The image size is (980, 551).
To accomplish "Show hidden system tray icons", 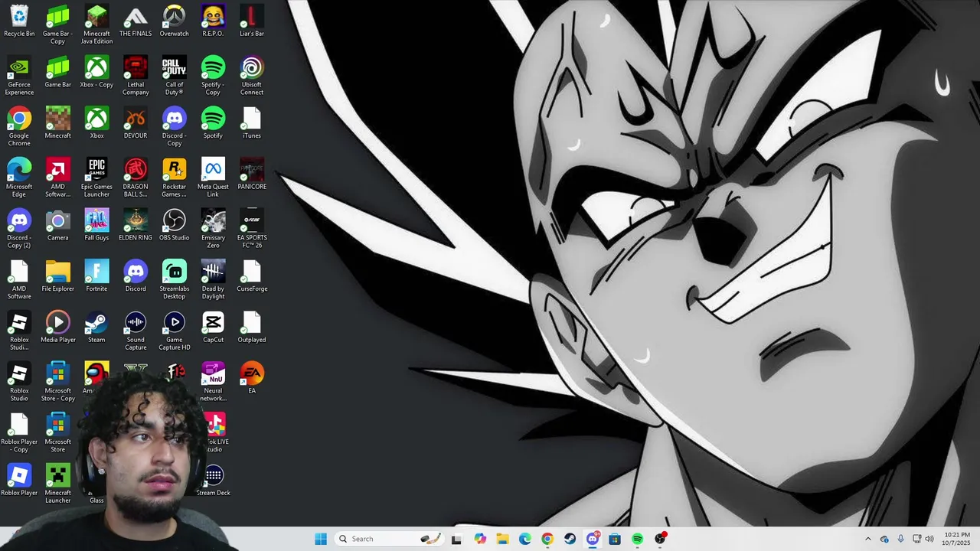I will 867,539.
